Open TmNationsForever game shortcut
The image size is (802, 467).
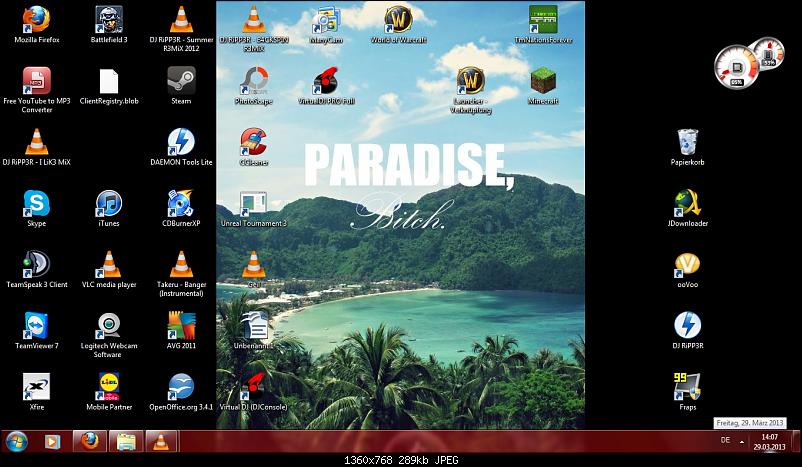coord(543,20)
